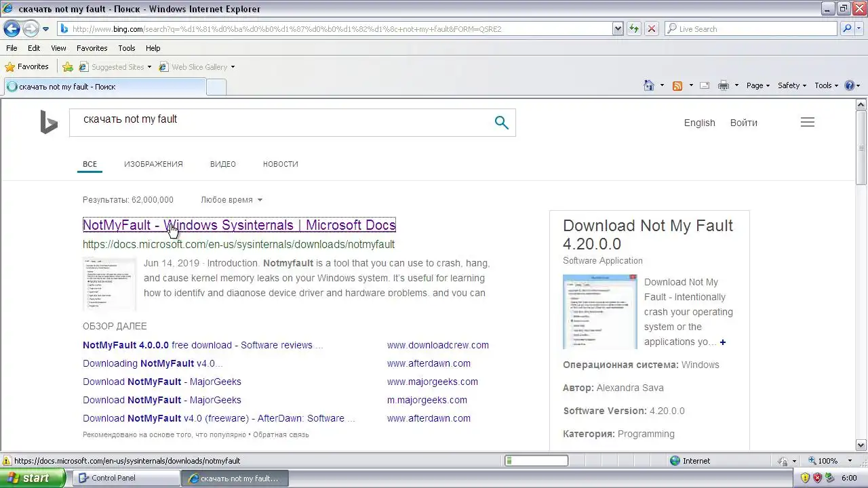Click the page loading progress bar

point(536,461)
